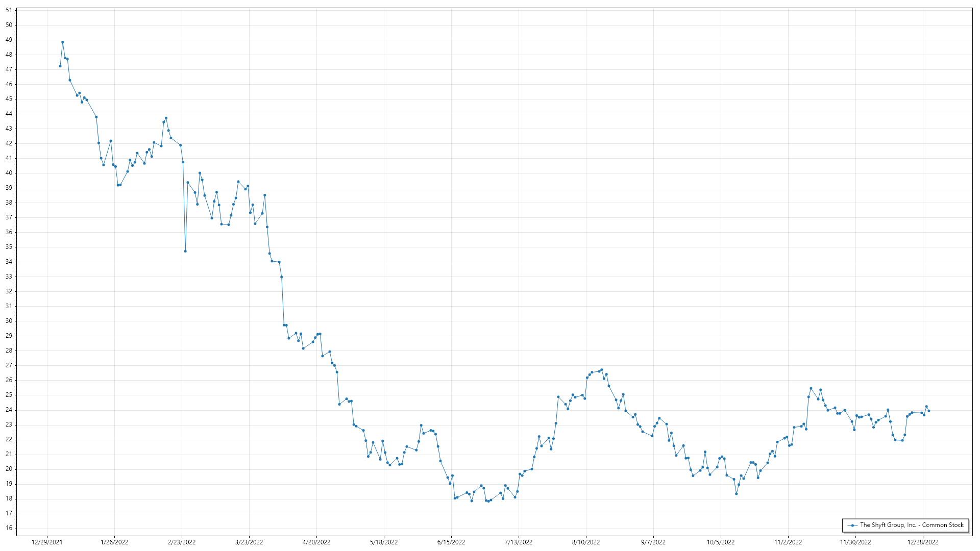Click the 40 value on the price axis
This screenshot has width=980, height=551.
9,173
